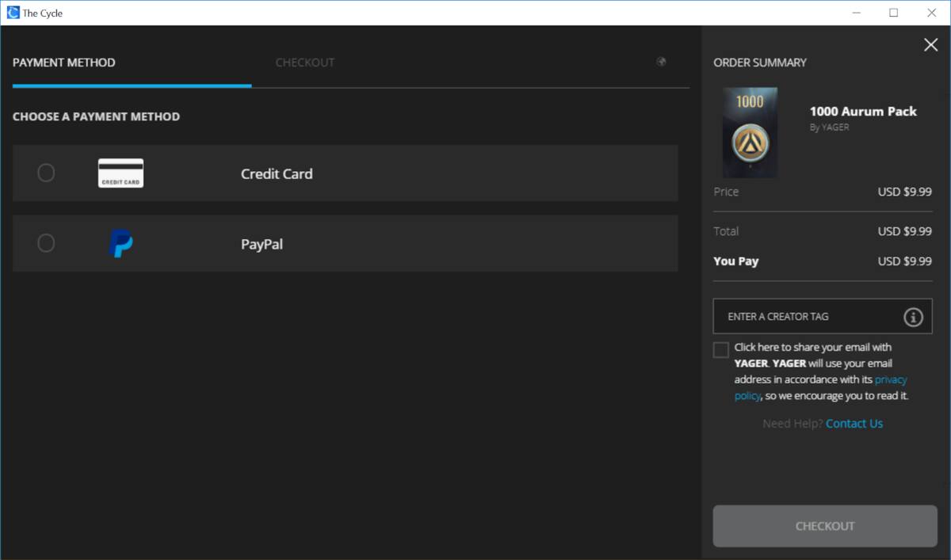951x560 pixels.
Task: Open the Checkout tab
Action: click(305, 63)
